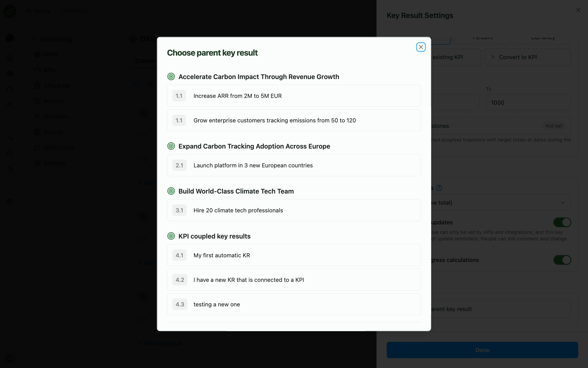Image resolution: width=588 pixels, height=368 pixels.
Task: Toggle the updates switch
Action: (x=562, y=222)
